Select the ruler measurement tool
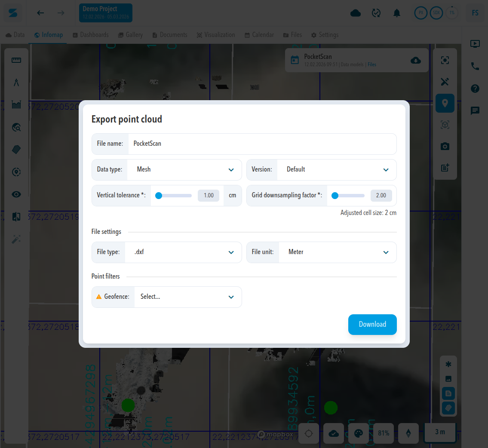Screen dimensions: 488x448 coord(16,60)
